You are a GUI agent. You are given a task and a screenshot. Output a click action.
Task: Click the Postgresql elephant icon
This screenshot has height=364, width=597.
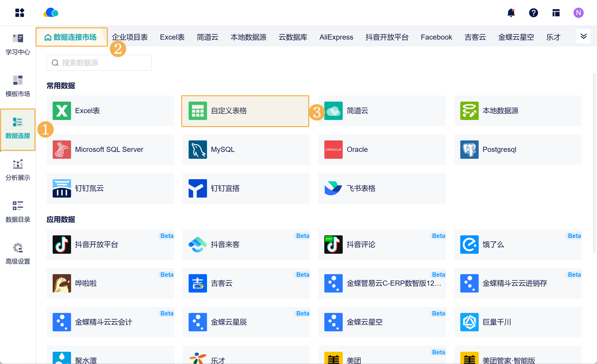point(469,150)
